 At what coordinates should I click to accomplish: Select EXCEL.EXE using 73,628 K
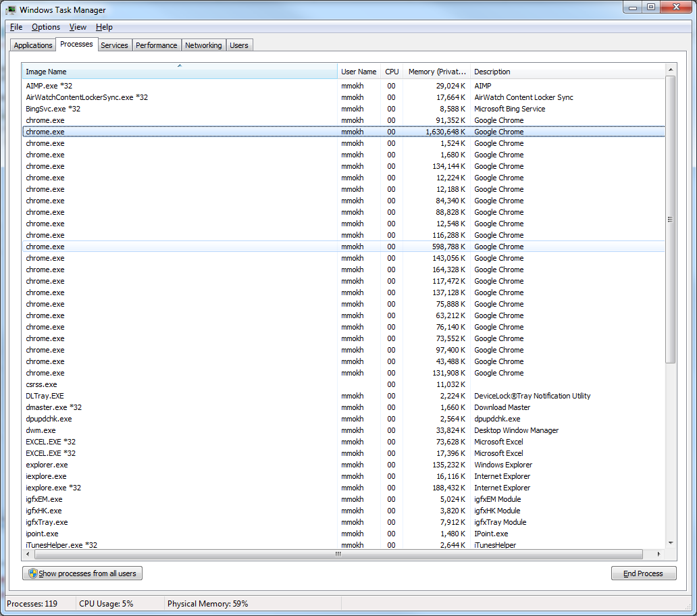344,442
